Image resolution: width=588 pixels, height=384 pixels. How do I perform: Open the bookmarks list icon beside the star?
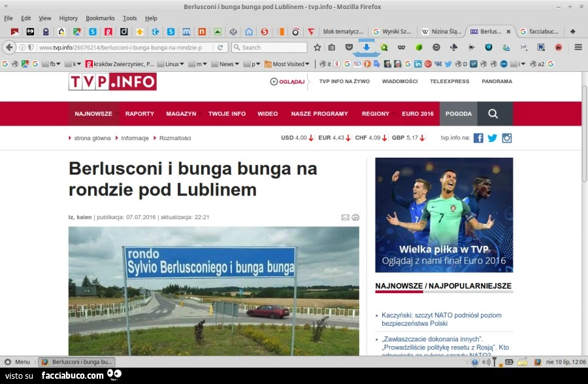tap(332, 47)
